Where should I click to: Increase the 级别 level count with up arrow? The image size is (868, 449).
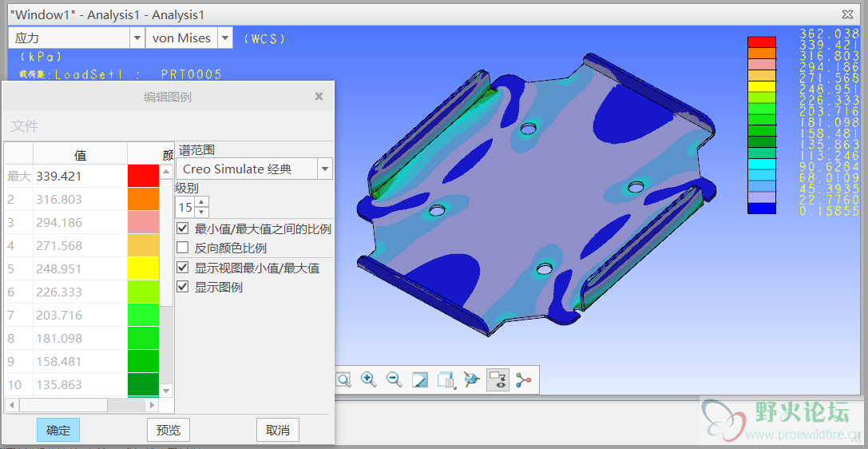201,202
